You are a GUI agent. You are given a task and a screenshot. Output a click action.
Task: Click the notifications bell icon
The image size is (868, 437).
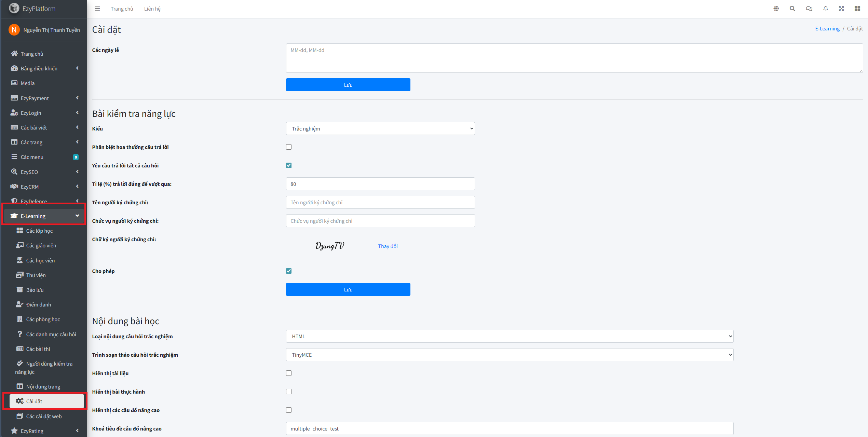click(825, 9)
